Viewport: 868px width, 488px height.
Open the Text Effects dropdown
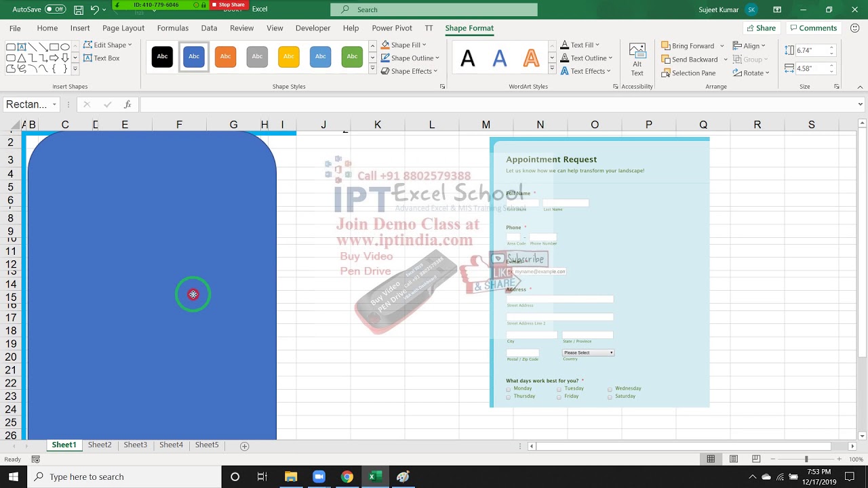pos(585,71)
